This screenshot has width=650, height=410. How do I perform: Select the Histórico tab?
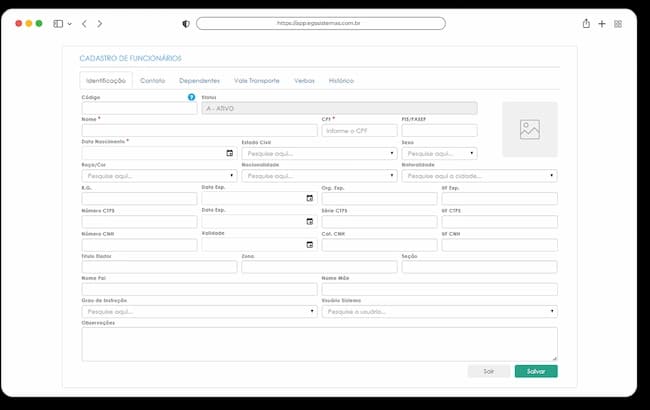(x=341, y=80)
